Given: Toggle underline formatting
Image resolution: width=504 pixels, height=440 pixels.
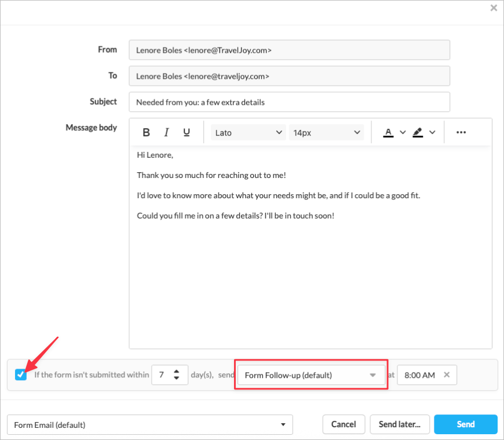Looking at the screenshot, I should click(187, 133).
